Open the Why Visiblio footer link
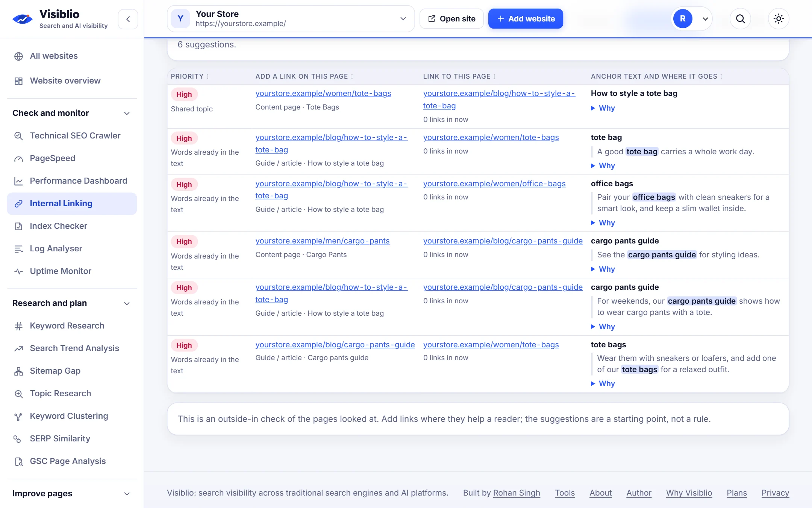 [689, 493]
